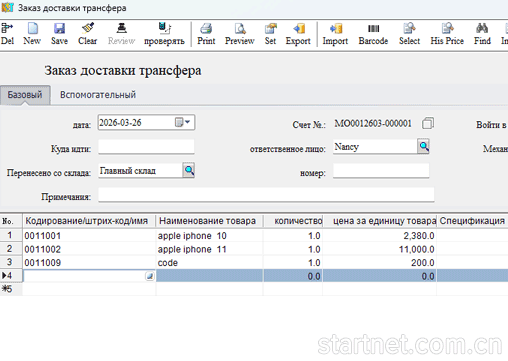Print the transfer order
508x361 pixels.
click(206, 33)
